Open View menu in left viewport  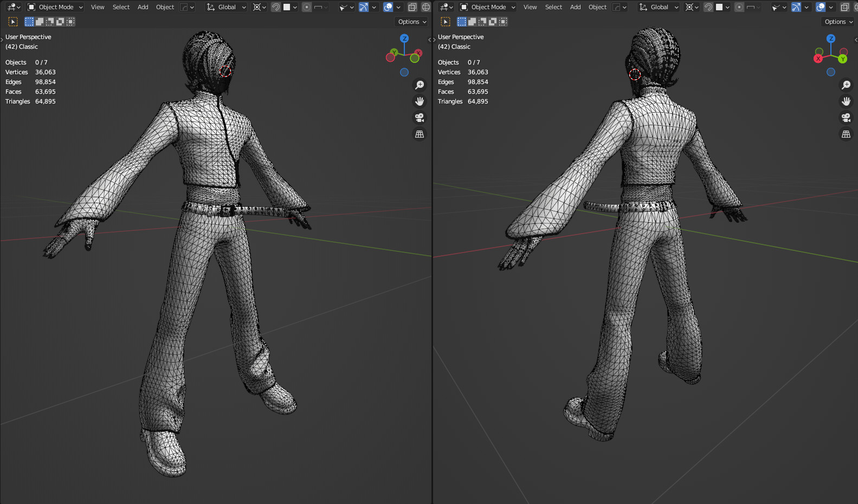tap(98, 7)
